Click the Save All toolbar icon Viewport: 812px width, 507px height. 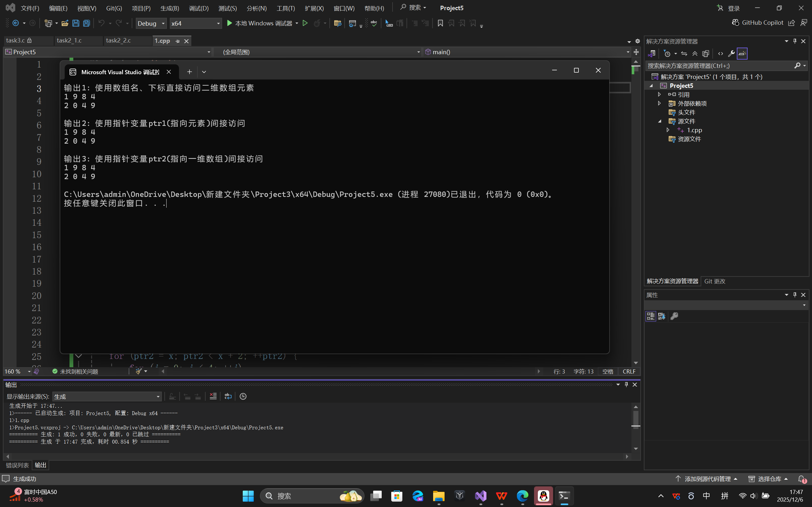click(x=87, y=23)
